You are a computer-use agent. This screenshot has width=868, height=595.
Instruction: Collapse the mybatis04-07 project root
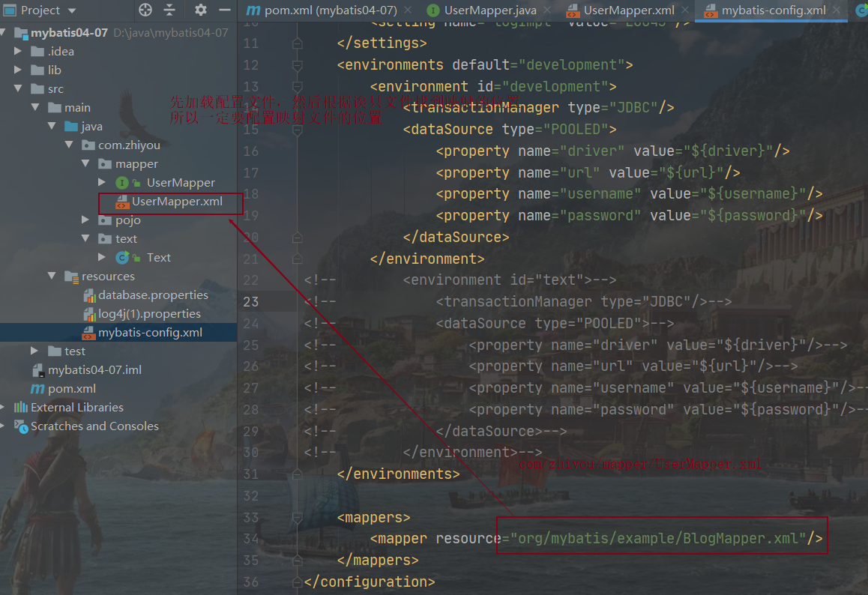pyautogui.click(x=3, y=33)
